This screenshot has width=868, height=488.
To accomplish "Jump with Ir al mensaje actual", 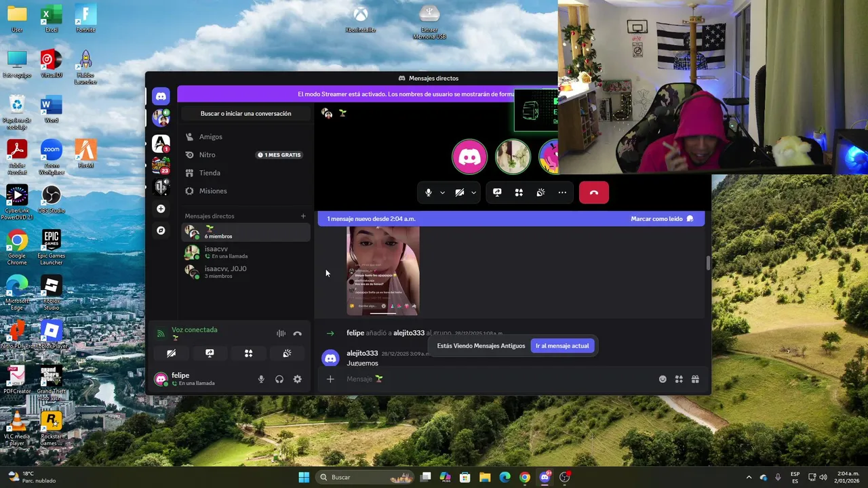I will pos(562,346).
